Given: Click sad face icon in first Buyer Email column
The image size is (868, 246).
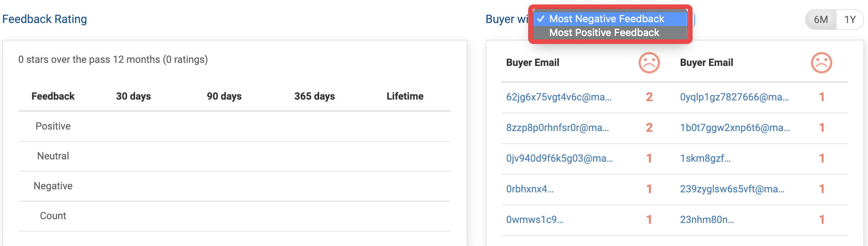Looking at the screenshot, I should (x=649, y=62).
